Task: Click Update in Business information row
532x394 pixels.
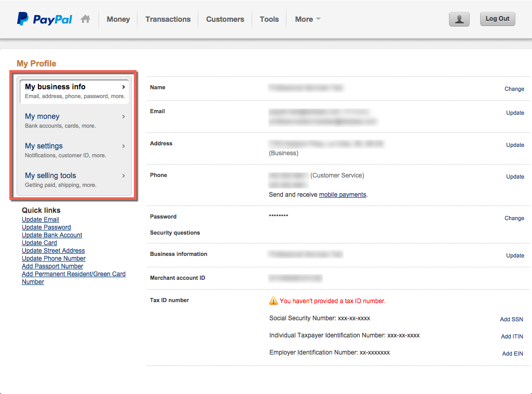Action: [515, 255]
